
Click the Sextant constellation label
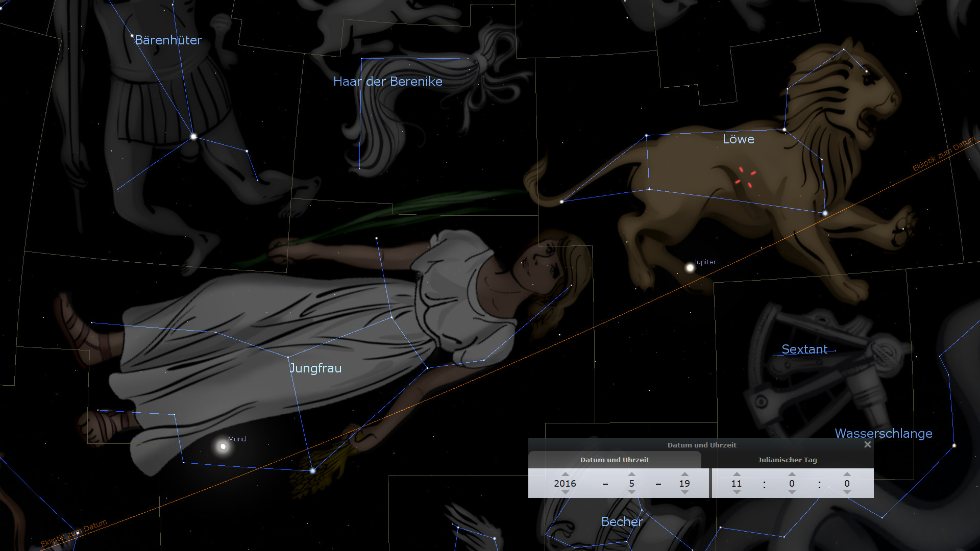804,349
